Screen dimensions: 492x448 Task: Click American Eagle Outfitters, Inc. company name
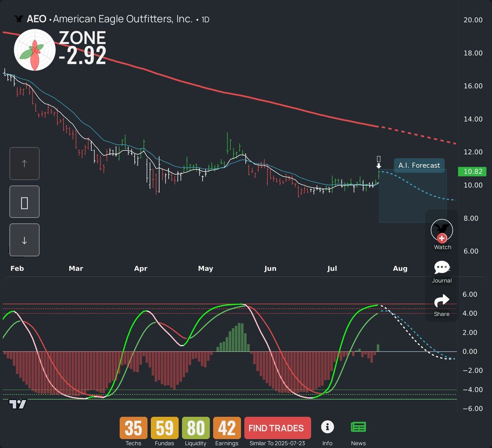123,19
